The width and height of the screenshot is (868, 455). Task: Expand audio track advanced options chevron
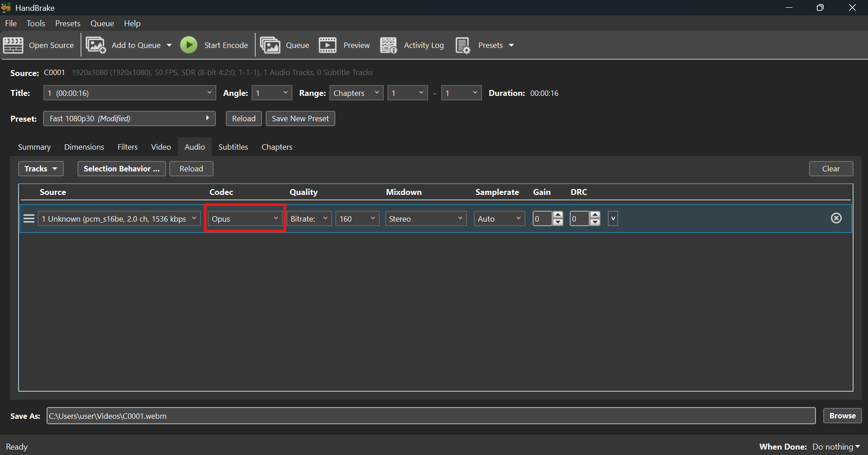click(x=613, y=219)
